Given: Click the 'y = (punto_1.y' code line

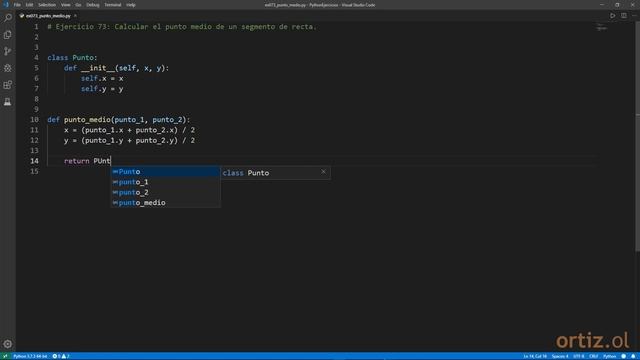Looking at the screenshot, I should (129, 140).
